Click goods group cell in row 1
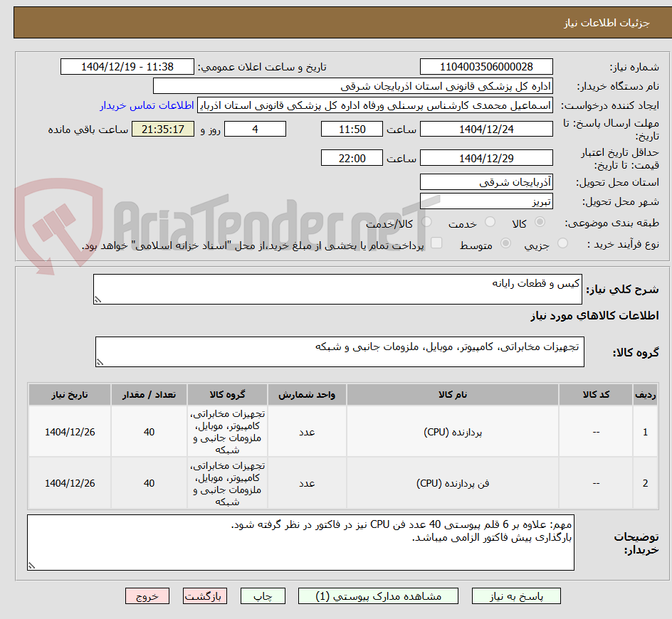Screen dimensions: 672x619 227,432
